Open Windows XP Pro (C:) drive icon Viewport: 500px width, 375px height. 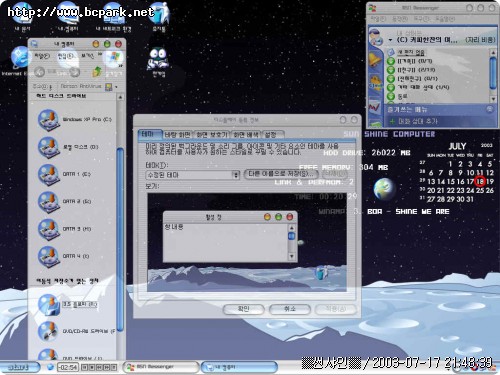(49, 119)
